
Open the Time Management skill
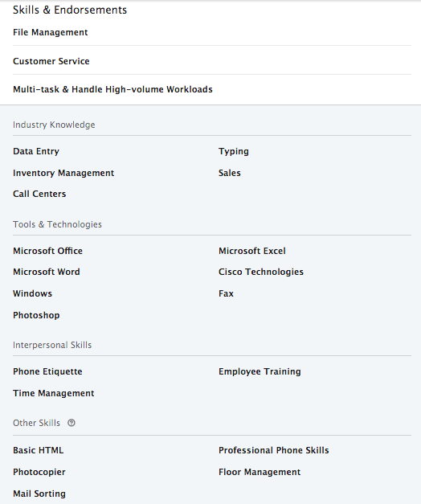click(x=54, y=393)
